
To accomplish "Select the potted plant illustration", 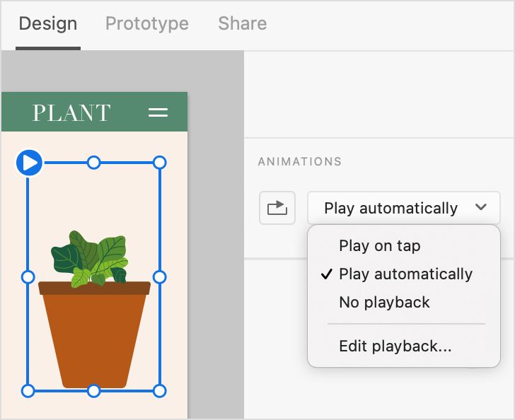I will (x=93, y=325).
